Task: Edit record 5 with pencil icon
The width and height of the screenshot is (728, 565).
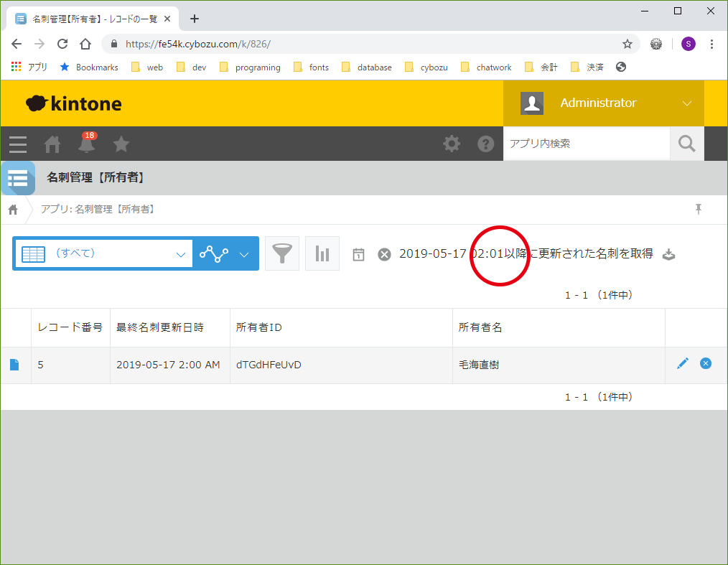Action: point(683,363)
